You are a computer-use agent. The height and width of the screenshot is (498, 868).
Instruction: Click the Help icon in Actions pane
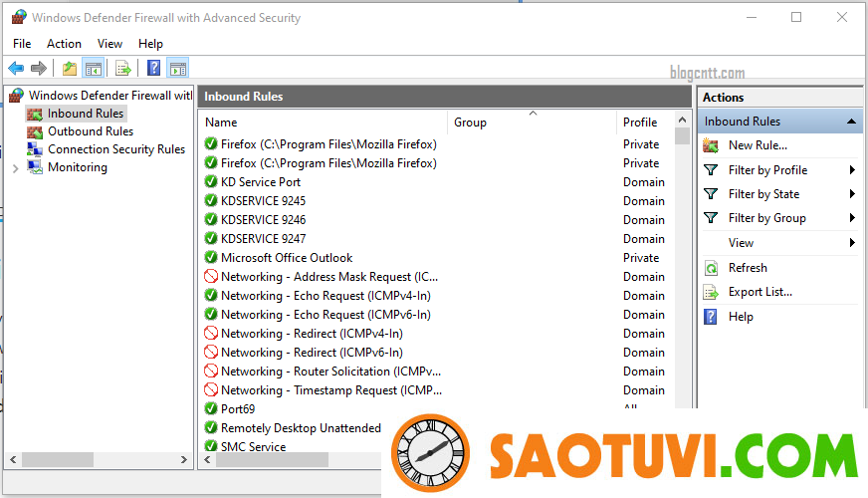pyautogui.click(x=711, y=317)
